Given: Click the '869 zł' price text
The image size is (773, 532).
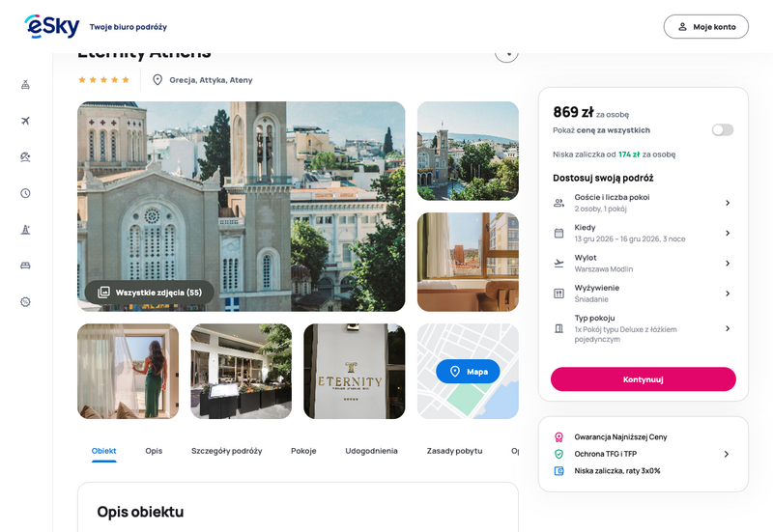Looking at the screenshot, I should click(x=573, y=112).
